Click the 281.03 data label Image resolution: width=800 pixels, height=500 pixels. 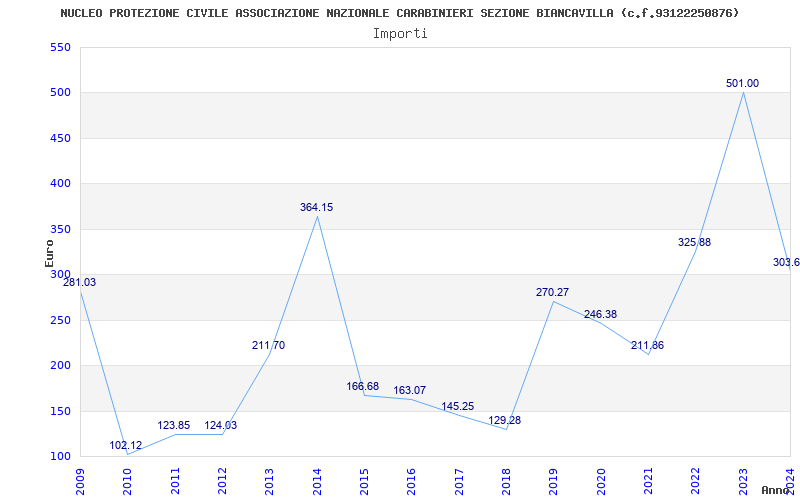[x=80, y=283]
